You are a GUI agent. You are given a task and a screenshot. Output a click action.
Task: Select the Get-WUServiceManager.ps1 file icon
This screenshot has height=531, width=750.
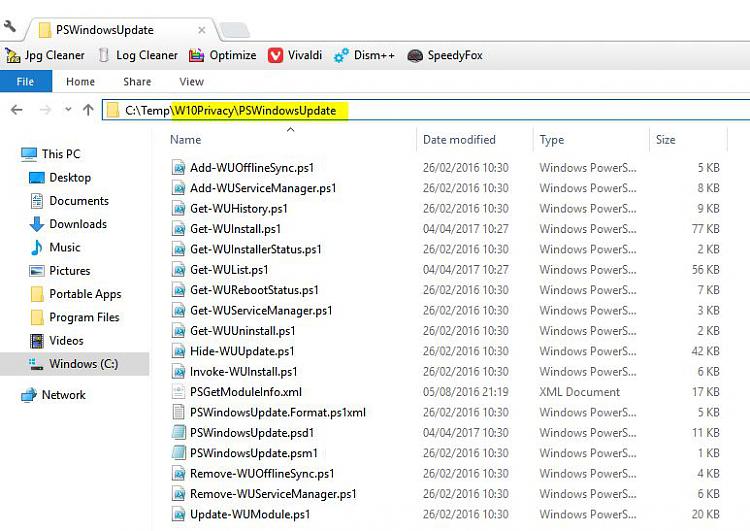178,310
